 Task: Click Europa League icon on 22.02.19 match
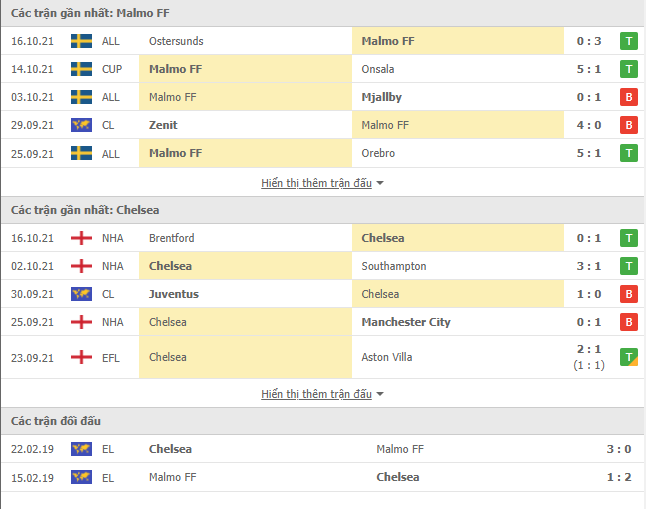pos(81,449)
